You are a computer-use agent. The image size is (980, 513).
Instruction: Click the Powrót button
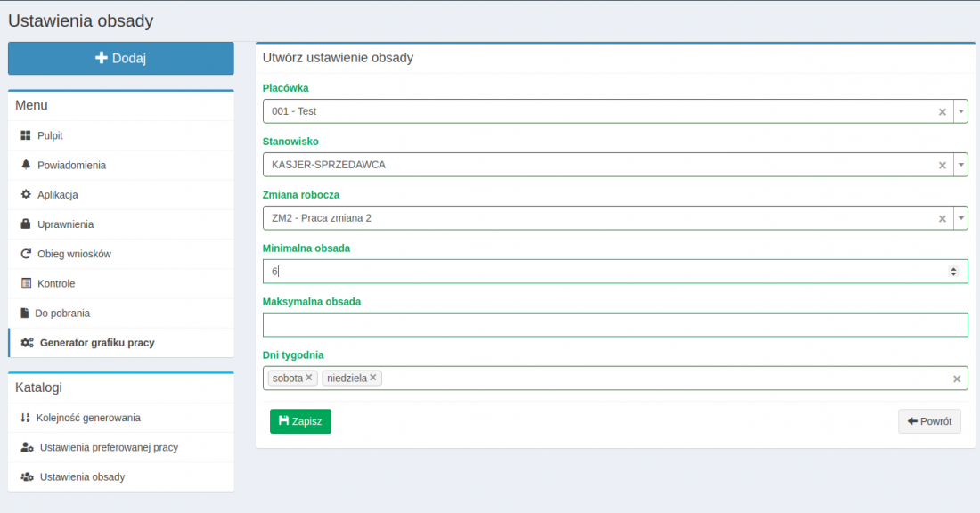click(929, 420)
